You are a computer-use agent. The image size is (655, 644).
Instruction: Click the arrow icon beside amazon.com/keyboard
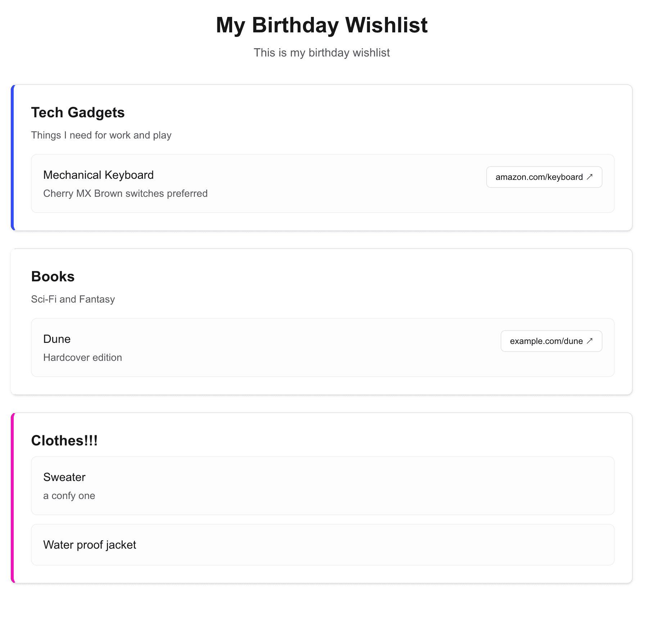589,177
